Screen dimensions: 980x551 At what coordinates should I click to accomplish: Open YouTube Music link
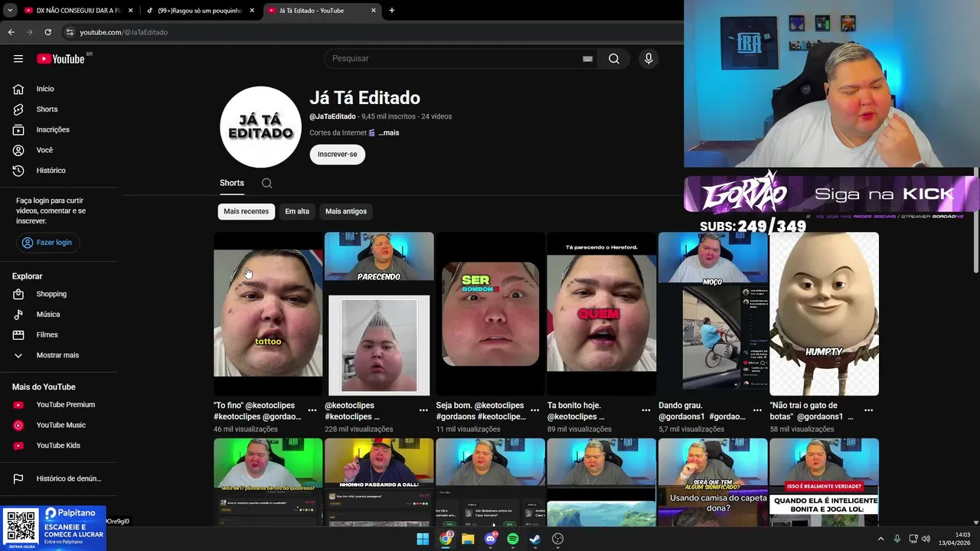60,425
